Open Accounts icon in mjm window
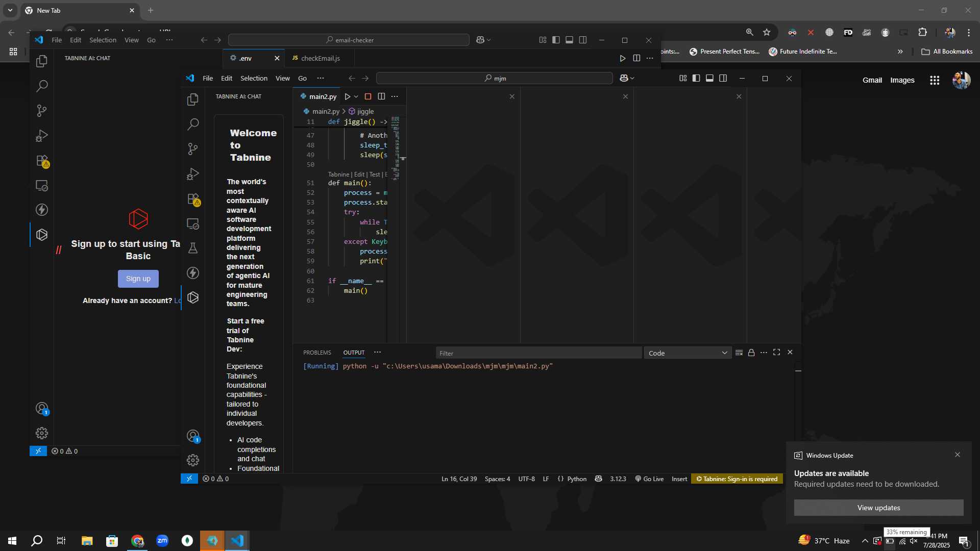Screen dimensions: 980x551 click(x=193, y=436)
